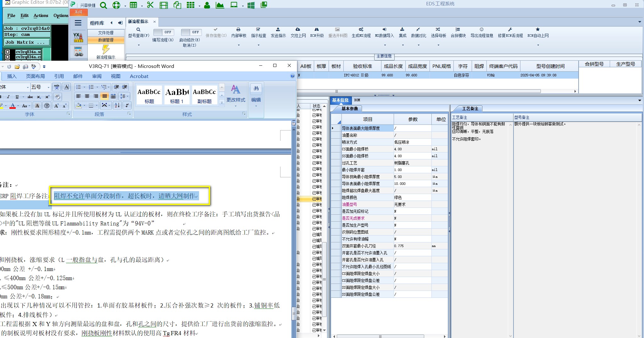Select 工艺备注 tab
This screenshot has height=338, width=644.
pyautogui.click(x=470, y=108)
